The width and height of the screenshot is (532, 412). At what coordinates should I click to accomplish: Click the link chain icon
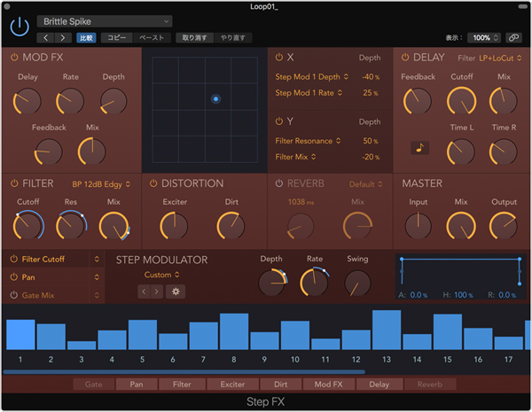[x=513, y=37]
